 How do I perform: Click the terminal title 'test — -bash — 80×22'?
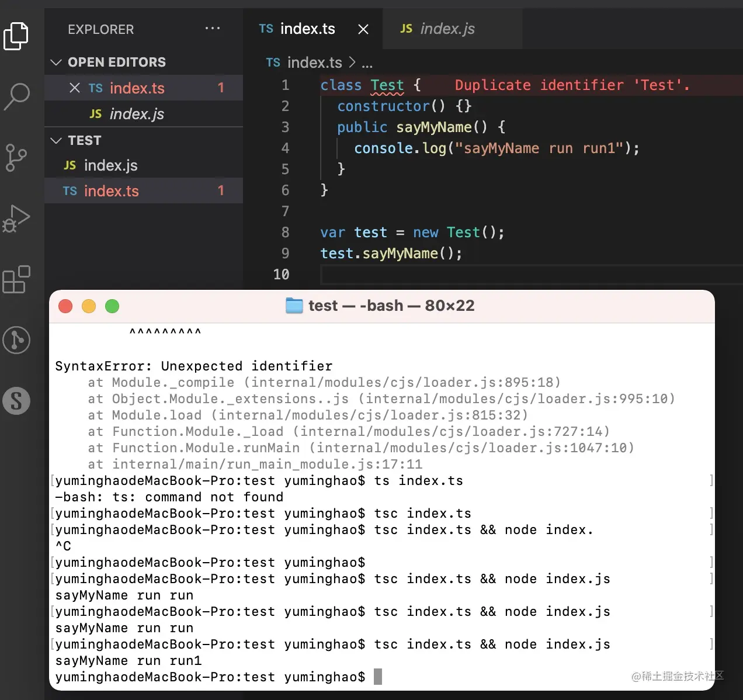click(391, 306)
